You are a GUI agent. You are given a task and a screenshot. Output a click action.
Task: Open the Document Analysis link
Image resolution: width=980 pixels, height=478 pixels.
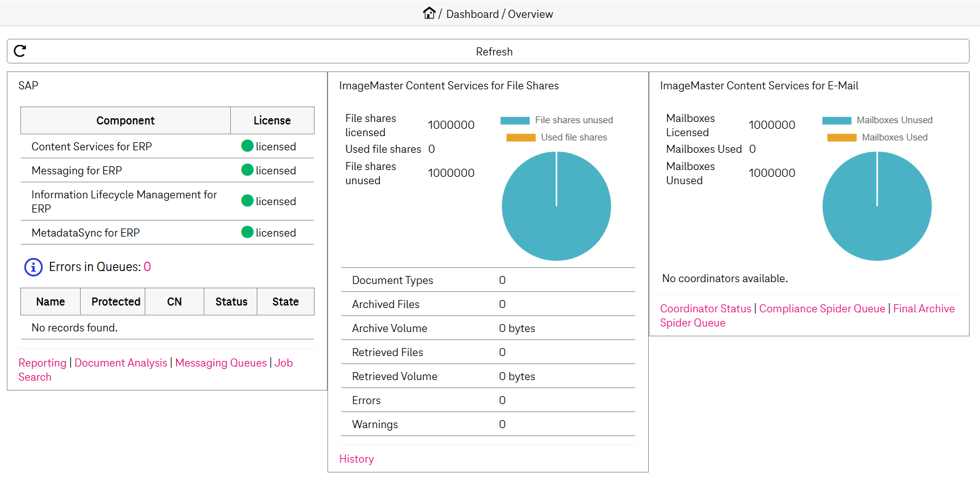point(121,363)
